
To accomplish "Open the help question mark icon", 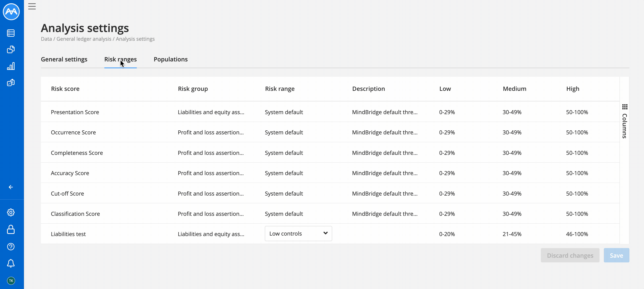I will (x=11, y=247).
